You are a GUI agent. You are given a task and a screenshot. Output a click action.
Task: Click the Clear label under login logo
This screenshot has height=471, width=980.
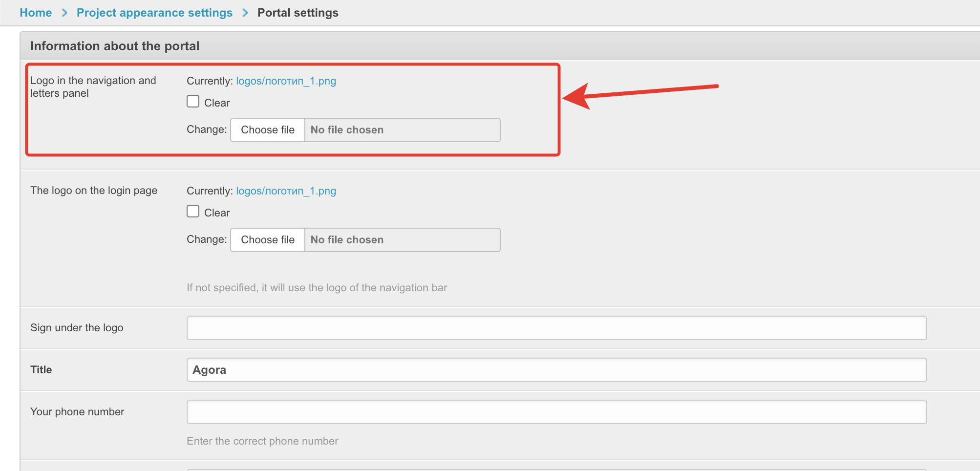(217, 213)
